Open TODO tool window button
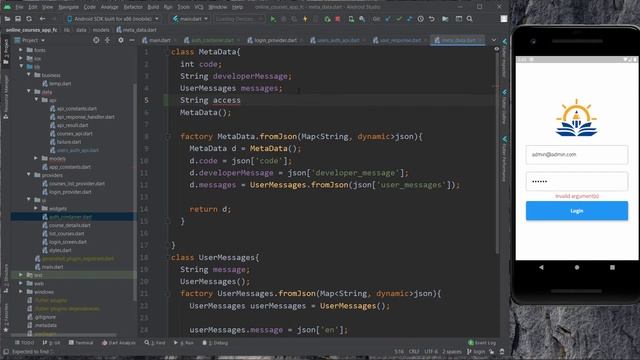This screenshot has width=640, height=360. (24, 343)
